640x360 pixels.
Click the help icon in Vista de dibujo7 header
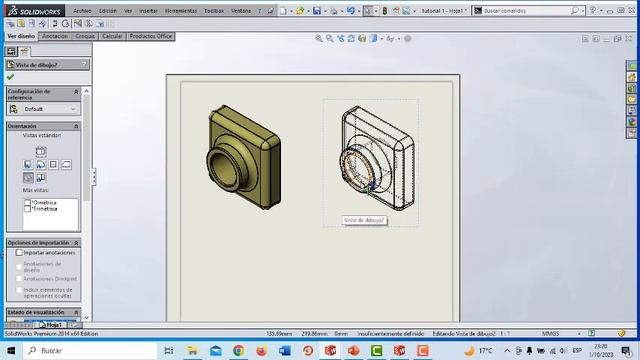84,64
